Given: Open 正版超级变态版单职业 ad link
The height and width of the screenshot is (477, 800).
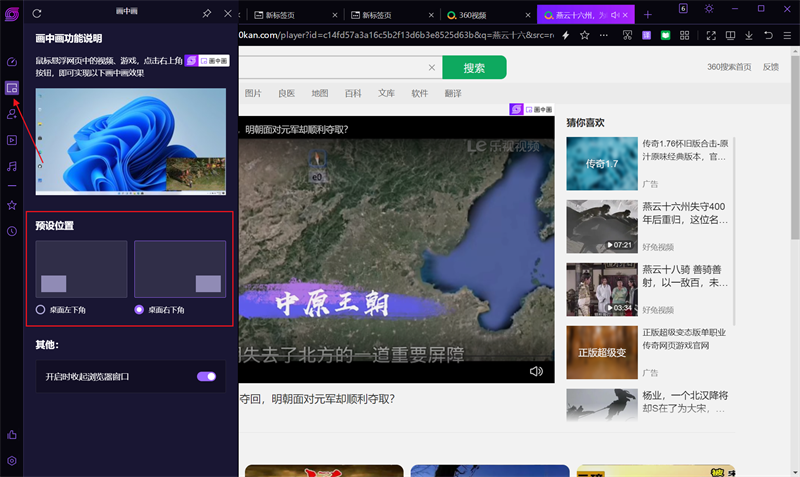Looking at the screenshot, I should [x=684, y=339].
